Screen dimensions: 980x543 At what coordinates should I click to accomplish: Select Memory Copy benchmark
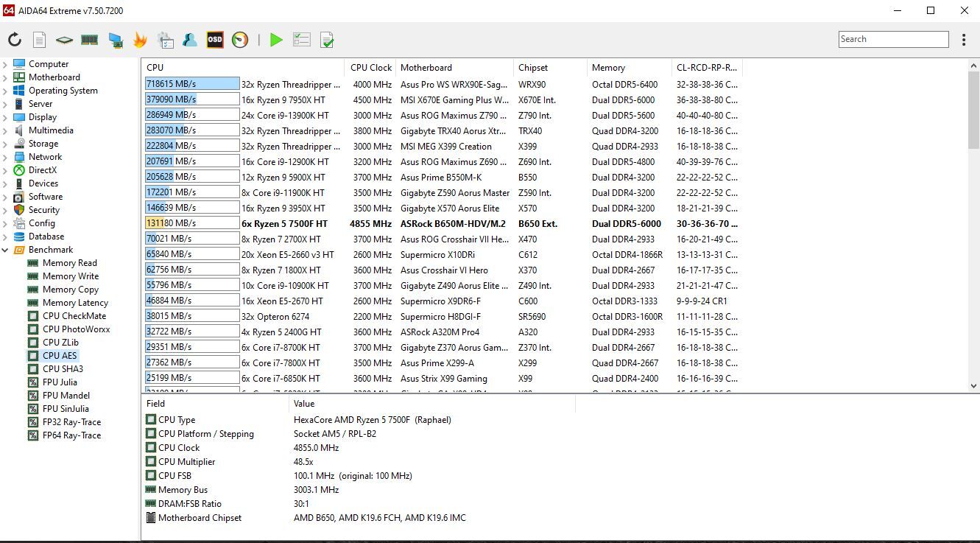(x=71, y=290)
